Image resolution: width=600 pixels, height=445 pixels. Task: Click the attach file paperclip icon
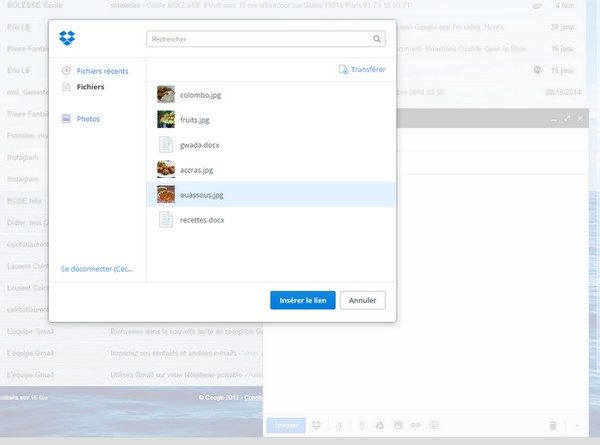[362, 425]
